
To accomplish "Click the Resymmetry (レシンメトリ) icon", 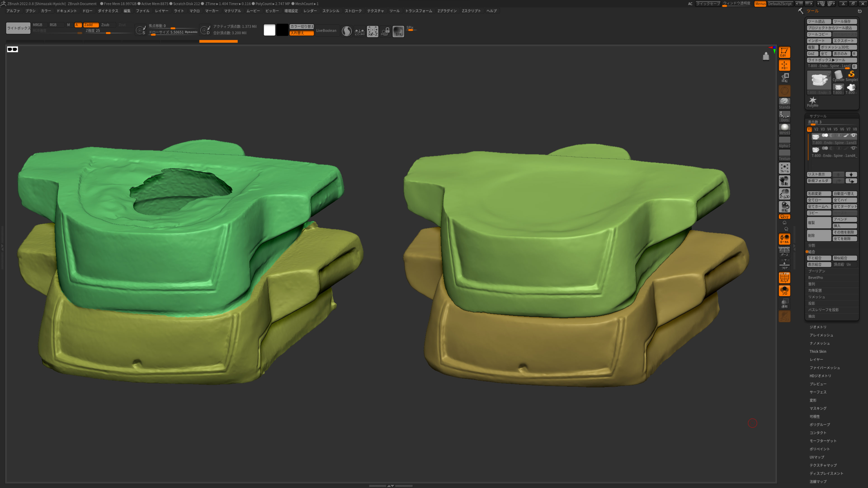I will click(360, 31).
